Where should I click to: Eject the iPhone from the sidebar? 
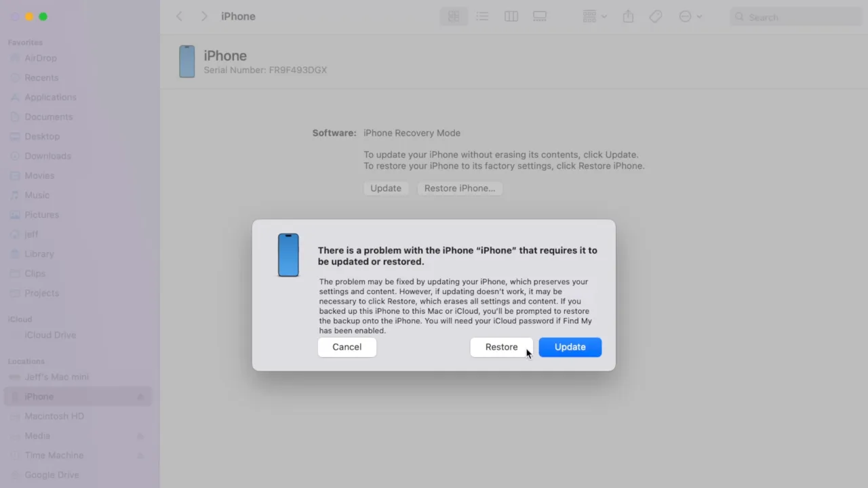coord(140,396)
